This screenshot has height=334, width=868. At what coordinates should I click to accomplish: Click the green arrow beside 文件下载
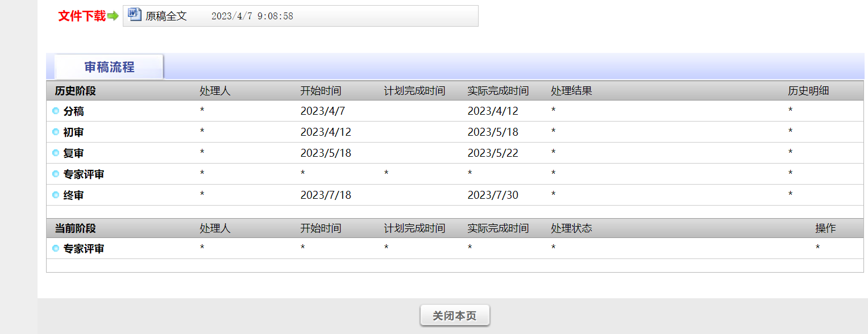(x=113, y=16)
